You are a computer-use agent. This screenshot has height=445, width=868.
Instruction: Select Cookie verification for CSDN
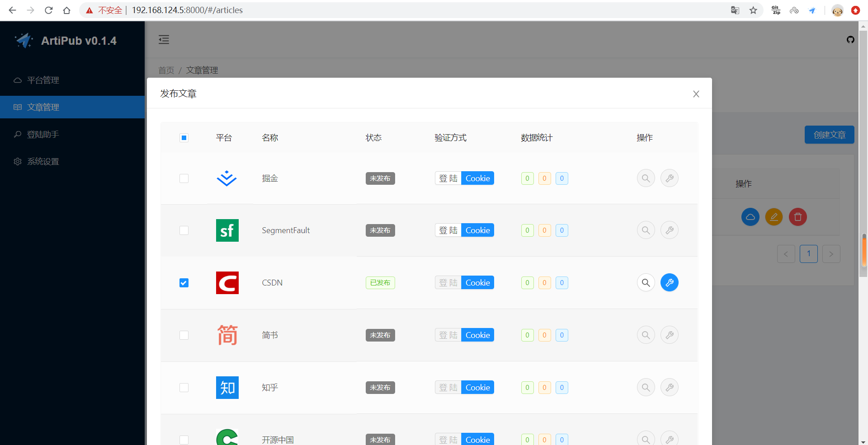[x=478, y=283]
